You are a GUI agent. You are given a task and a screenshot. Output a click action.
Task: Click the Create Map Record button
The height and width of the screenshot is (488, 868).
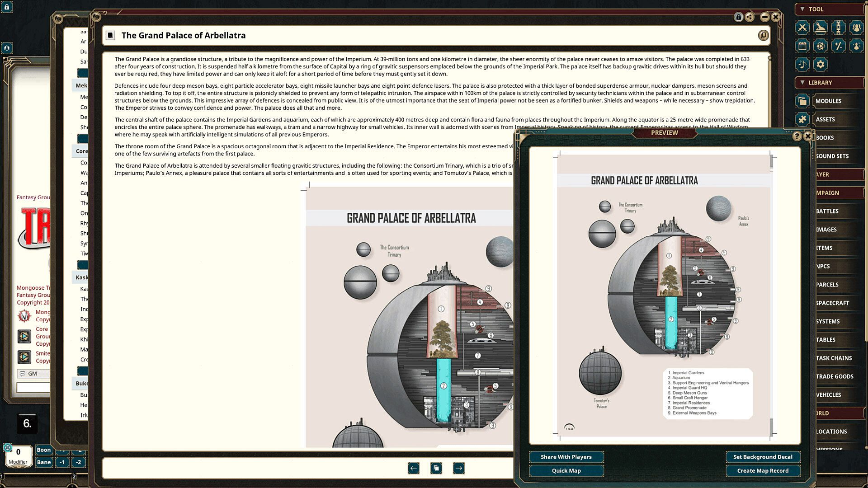(x=763, y=470)
